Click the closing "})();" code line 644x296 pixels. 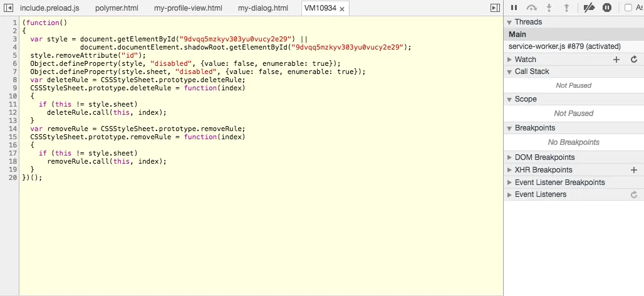click(32, 177)
